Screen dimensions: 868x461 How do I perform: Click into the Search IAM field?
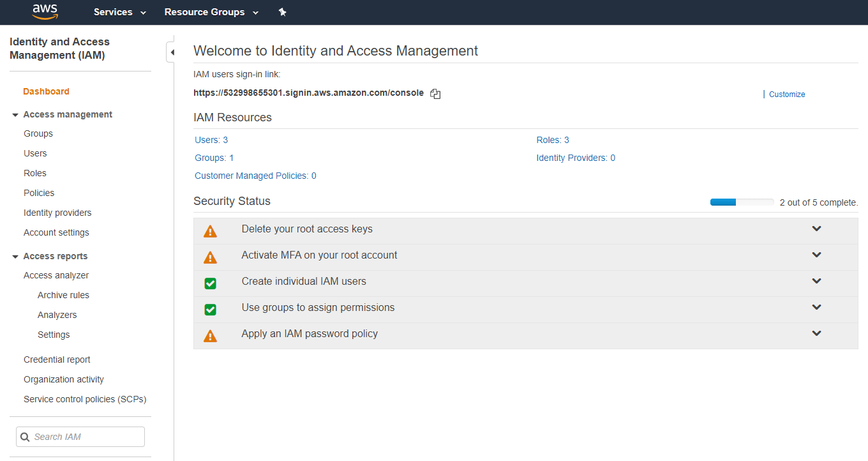80,437
